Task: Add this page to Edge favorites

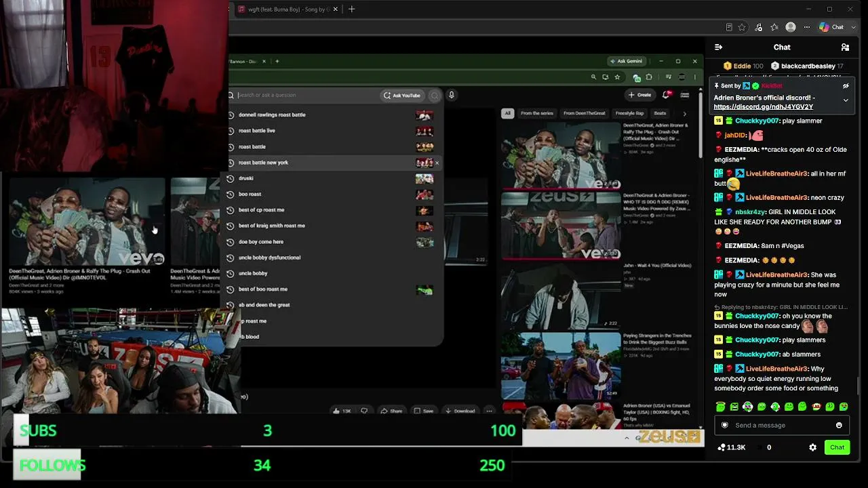Action: coord(742,27)
